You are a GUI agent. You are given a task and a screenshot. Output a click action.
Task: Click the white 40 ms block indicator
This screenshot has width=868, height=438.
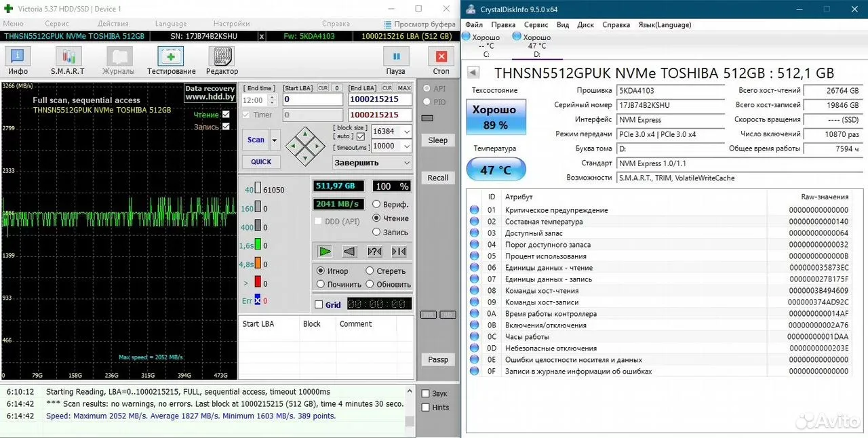(258, 190)
